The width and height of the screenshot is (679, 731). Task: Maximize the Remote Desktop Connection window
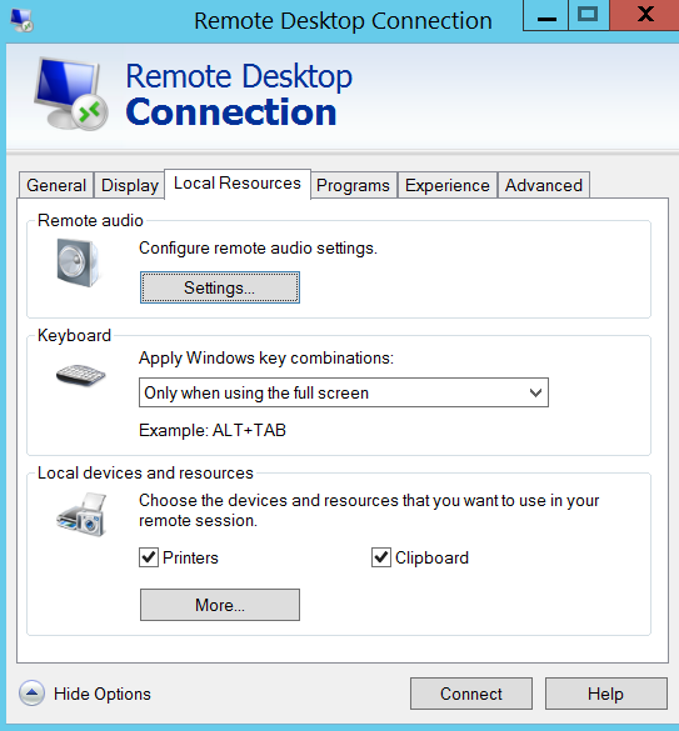click(x=588, y=15)
